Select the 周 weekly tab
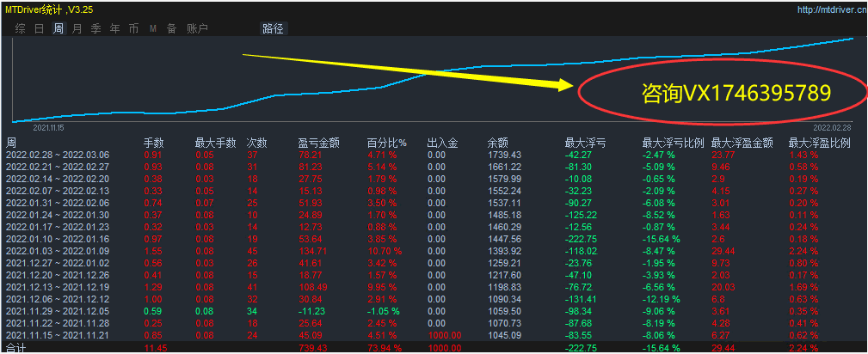Image resolution: width=868 pixels, height=354 pixels. click(x=58, y=28)
